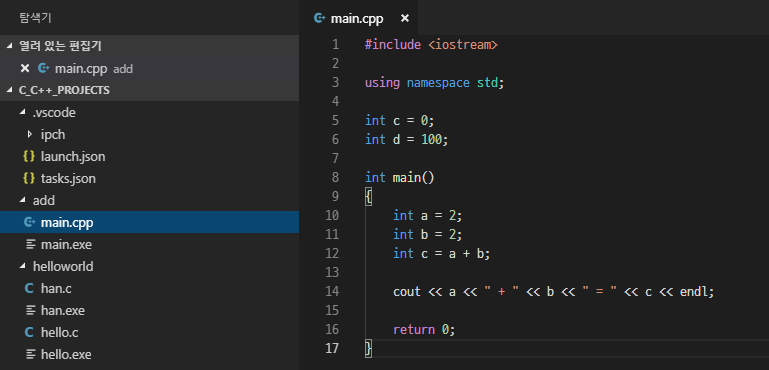
Task: Click line number 8 in the gutter
Action: pos(335,177)
